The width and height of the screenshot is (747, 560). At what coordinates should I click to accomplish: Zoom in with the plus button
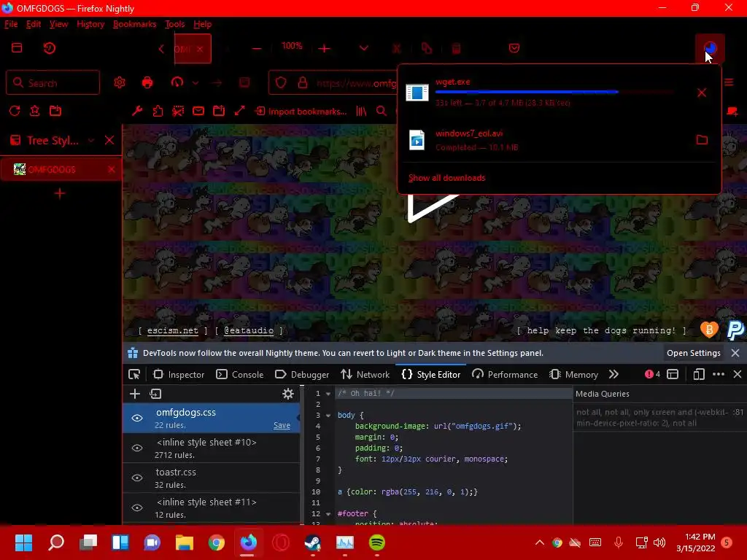pos(325,49)
